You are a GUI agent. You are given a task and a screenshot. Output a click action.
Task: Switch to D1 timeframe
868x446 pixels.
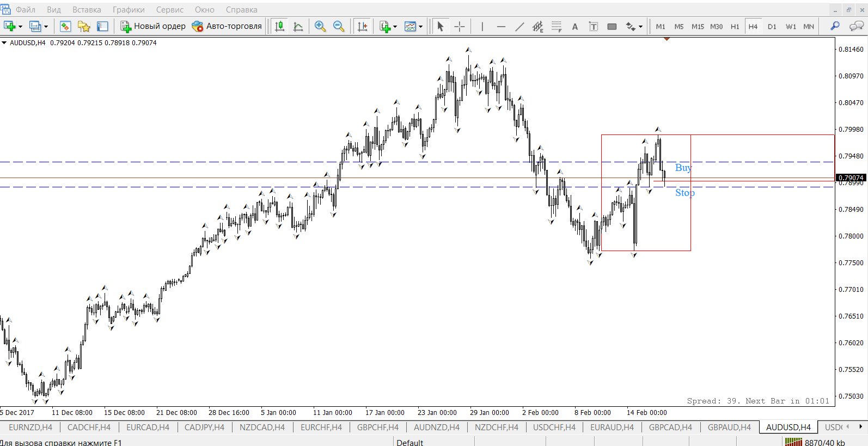tap(772, 26)
